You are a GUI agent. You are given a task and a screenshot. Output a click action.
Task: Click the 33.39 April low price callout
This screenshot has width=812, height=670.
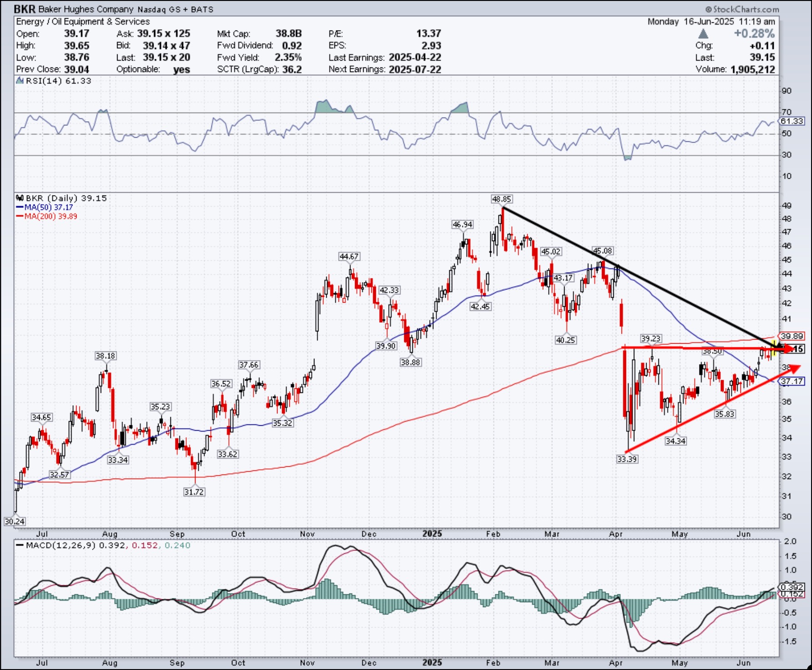point(627,459)
